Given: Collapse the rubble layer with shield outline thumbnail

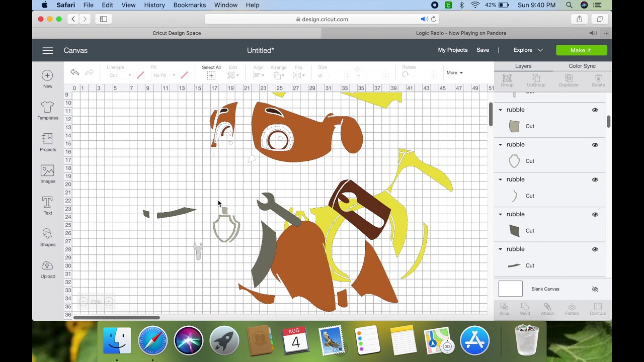Looking at the screenshot, I should (500, 145).
